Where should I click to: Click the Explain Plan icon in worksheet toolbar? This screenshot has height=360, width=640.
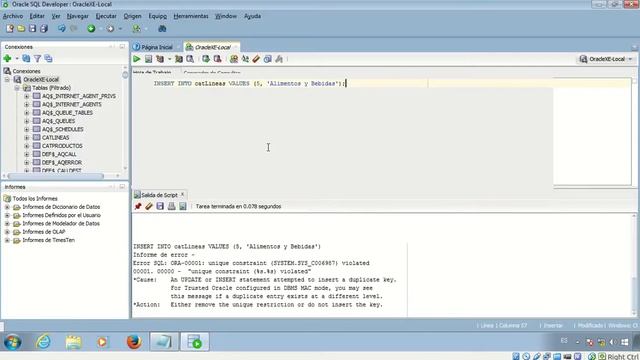click(x=160, y=59)
